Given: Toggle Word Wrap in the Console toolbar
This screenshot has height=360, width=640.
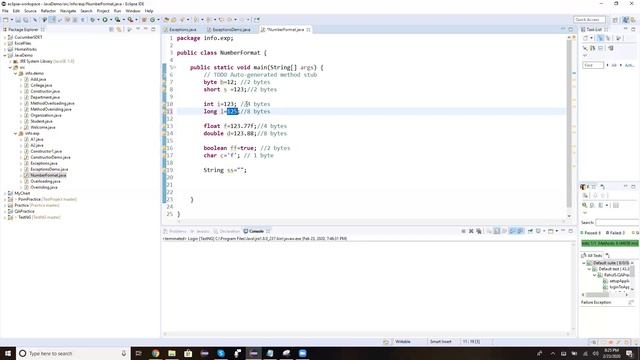Looking at the screenshot, I should (x=504, y=231).
